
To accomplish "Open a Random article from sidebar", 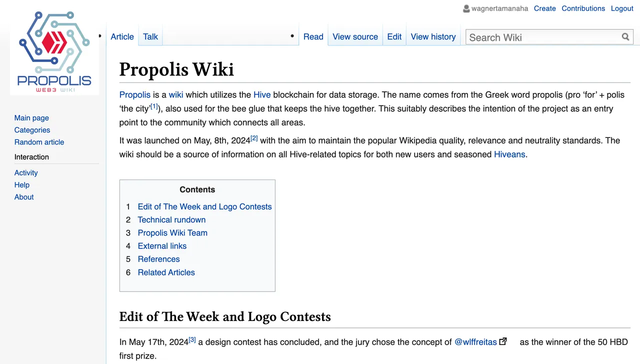I will coord(39,142).
